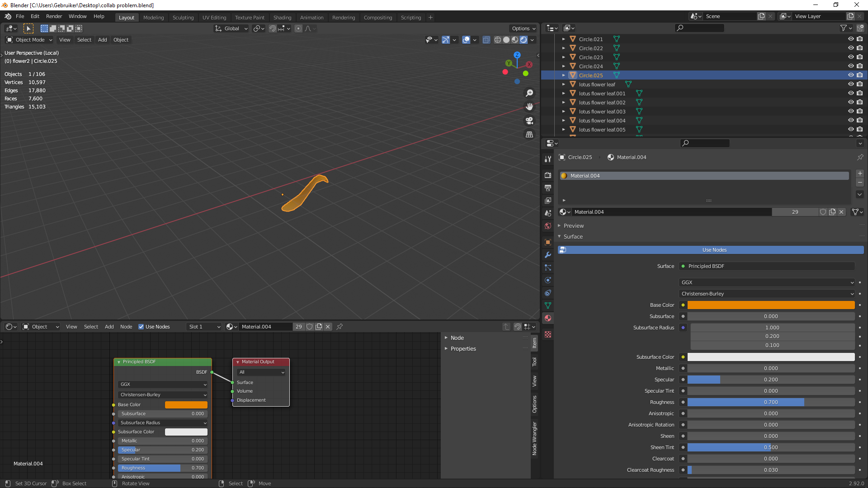Click the orange Base Color swatch in properties
This screenshot has height=488, width=868.
coord(771,305)
